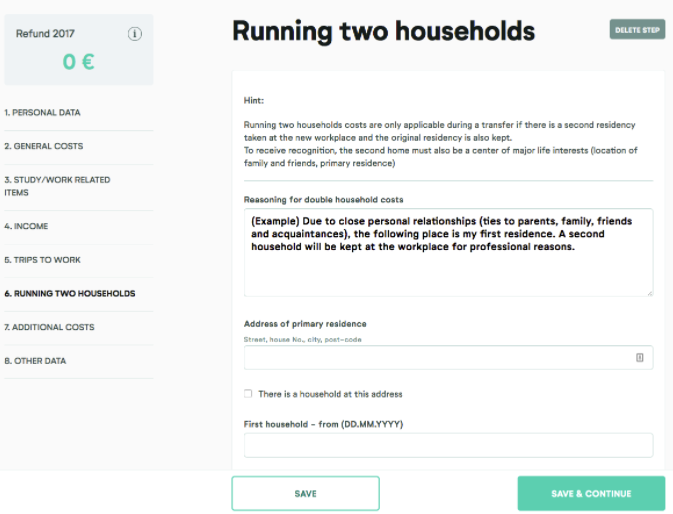The width and height of the screenshot is (673, 514).
Task: Open Additional Costs step
Action: click(49, 327)
